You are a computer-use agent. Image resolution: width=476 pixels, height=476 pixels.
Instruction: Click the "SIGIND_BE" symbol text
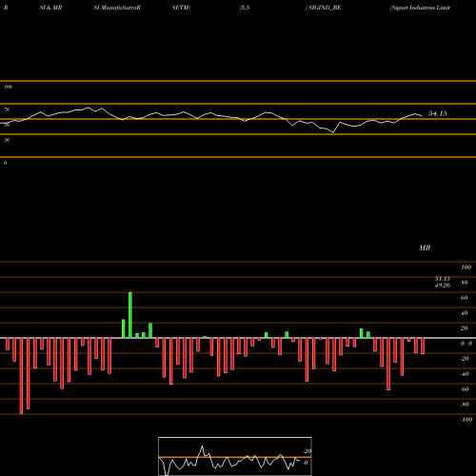[x=324, y=8]
